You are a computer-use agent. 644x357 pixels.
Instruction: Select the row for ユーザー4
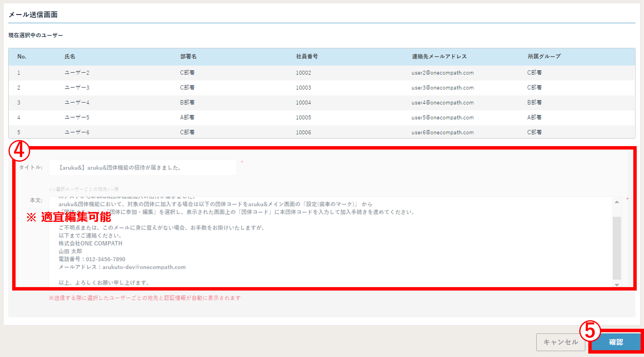77,103
